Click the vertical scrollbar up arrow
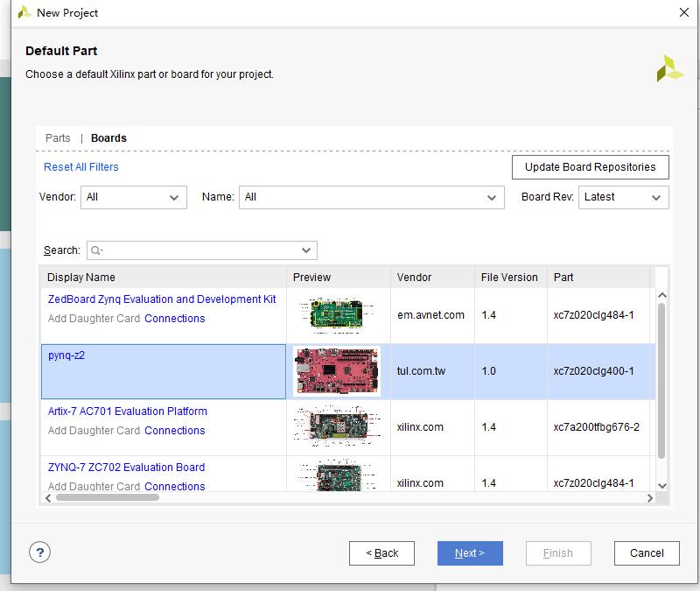700x591 pixels. point(662,295)
